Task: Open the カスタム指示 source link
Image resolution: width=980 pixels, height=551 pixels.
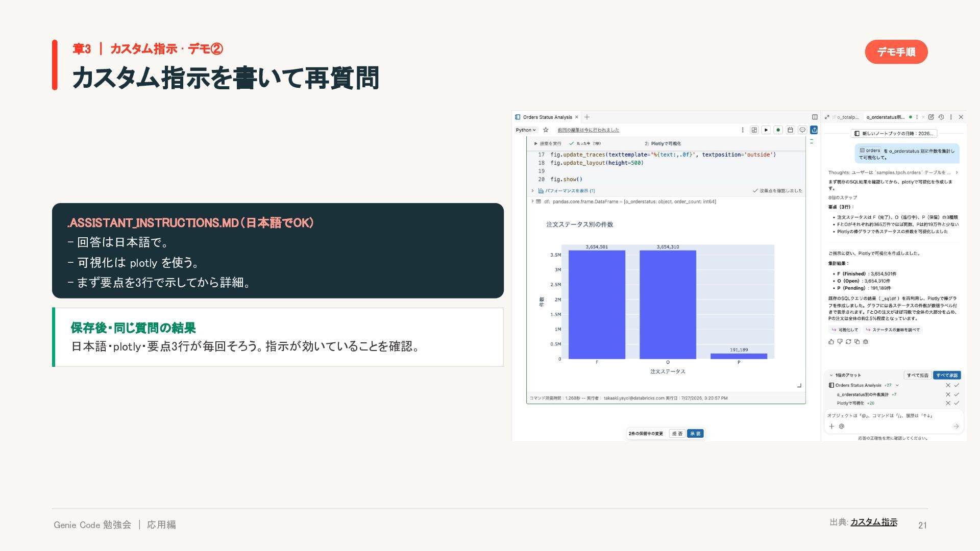Action: point(873,522)
